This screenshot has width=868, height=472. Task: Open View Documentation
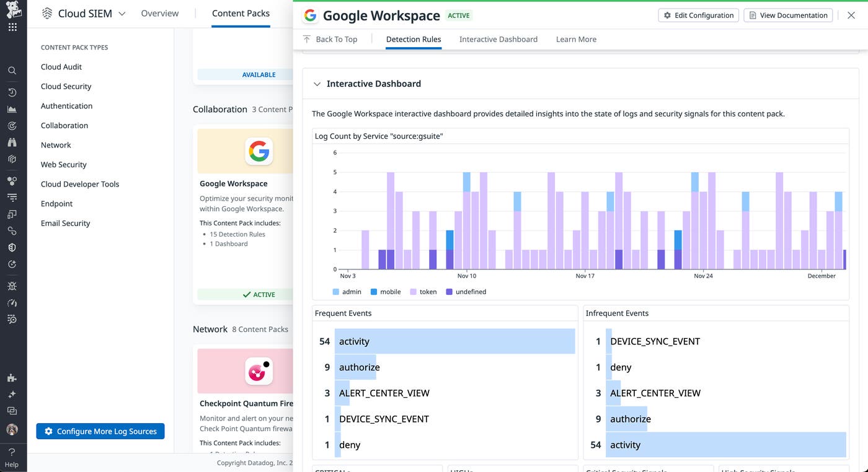click(x=787, y=15)
